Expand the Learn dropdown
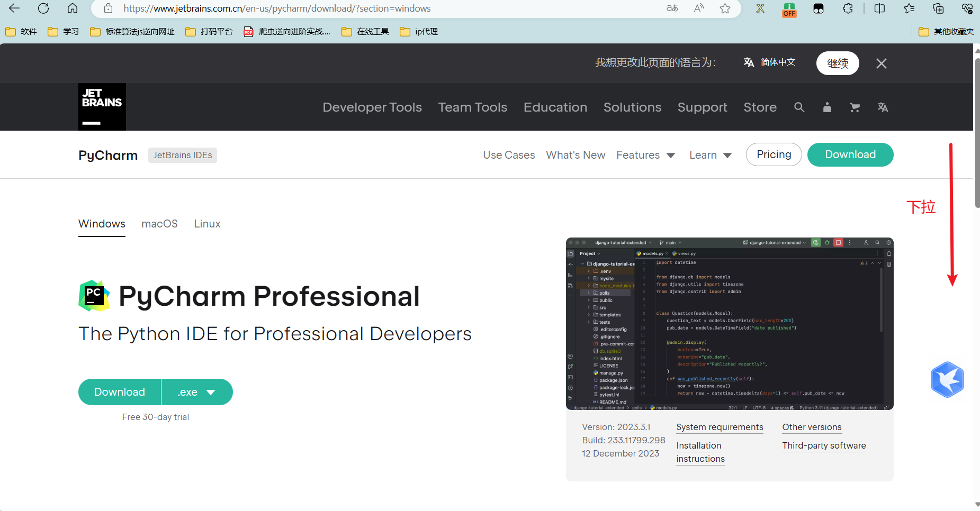 click(710, 155)
